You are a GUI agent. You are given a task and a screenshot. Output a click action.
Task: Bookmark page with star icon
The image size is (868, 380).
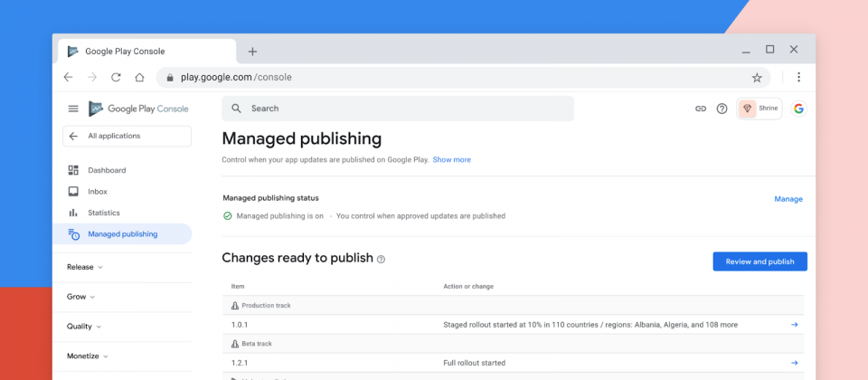pyautogui.click(x=757, y=78)
